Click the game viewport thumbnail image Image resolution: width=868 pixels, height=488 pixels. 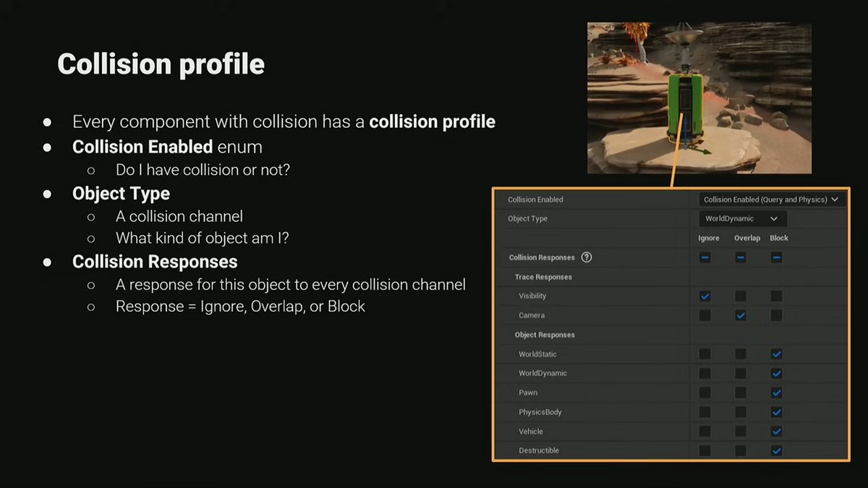[699, 96]
